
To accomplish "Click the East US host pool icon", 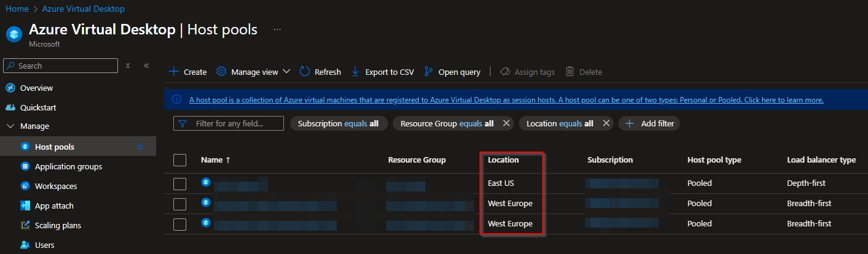I will 206,182.
